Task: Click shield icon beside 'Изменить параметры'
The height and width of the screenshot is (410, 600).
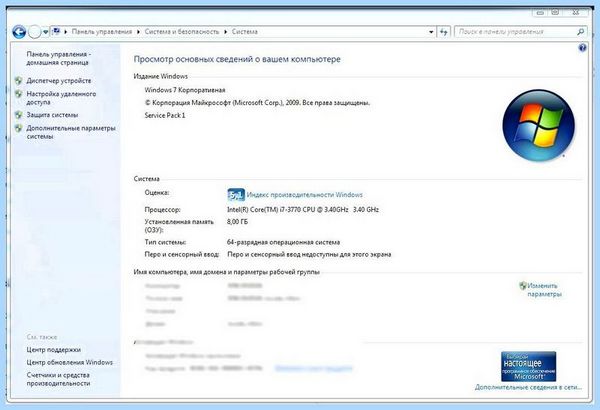Action: 523,286
